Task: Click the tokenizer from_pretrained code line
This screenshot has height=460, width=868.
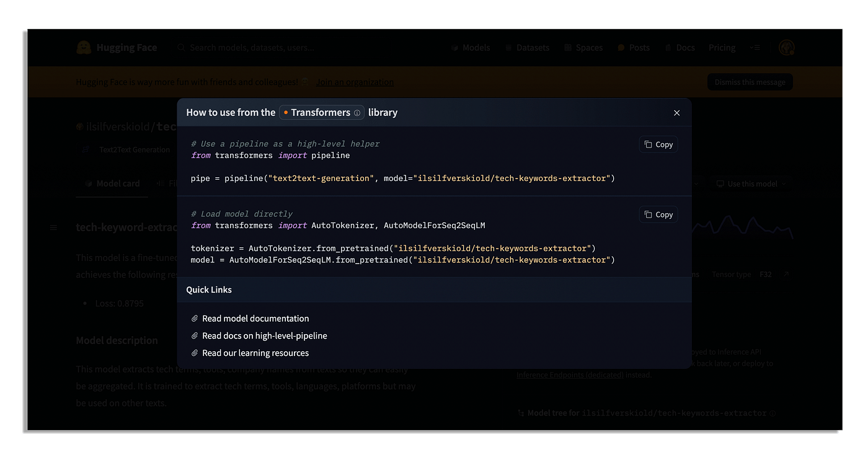Action: [x=393, y=249]
